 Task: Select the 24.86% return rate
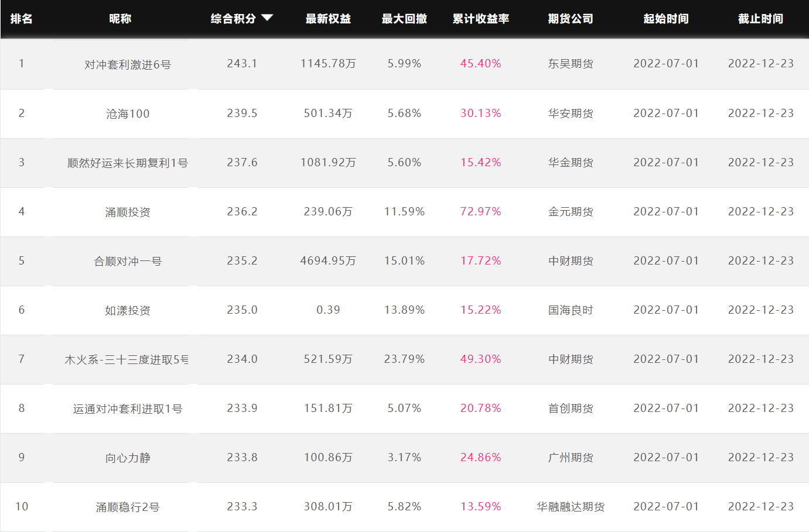click(x=481, y=457)
